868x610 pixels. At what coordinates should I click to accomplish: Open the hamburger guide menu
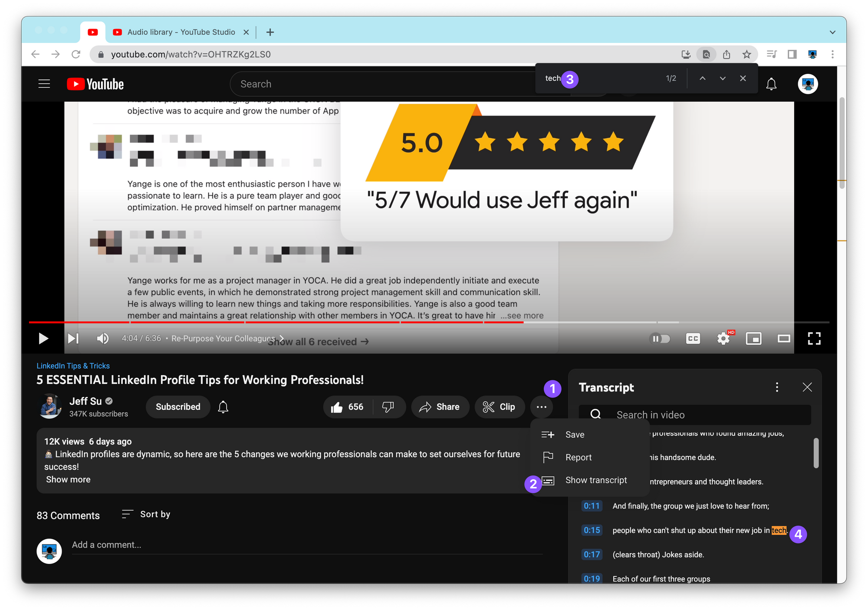[x=44, y=84]
